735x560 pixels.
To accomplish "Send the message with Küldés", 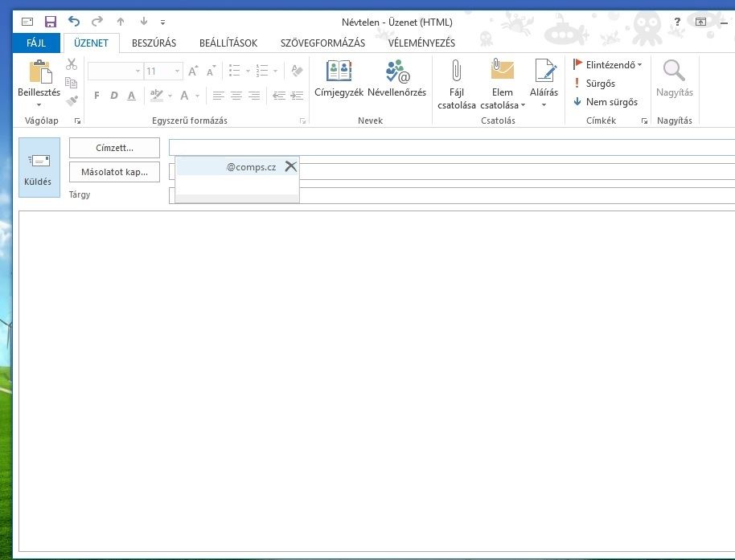I will 39,168.
